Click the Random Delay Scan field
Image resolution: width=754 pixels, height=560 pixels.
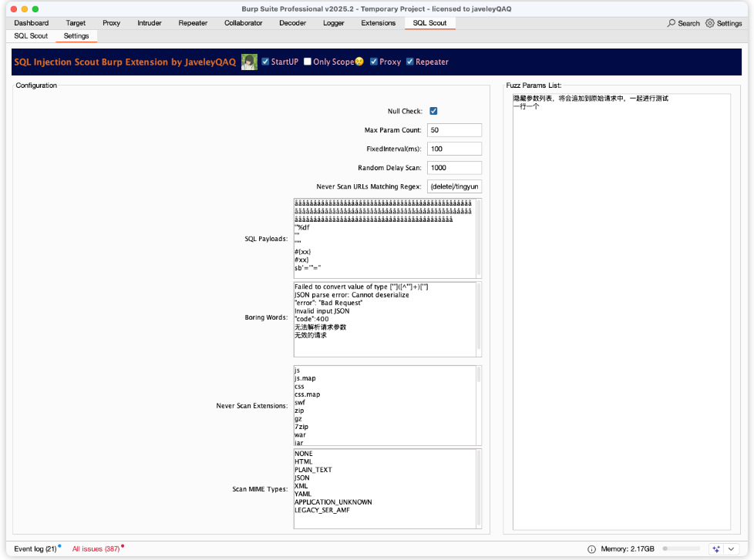[x=454, y=168]
